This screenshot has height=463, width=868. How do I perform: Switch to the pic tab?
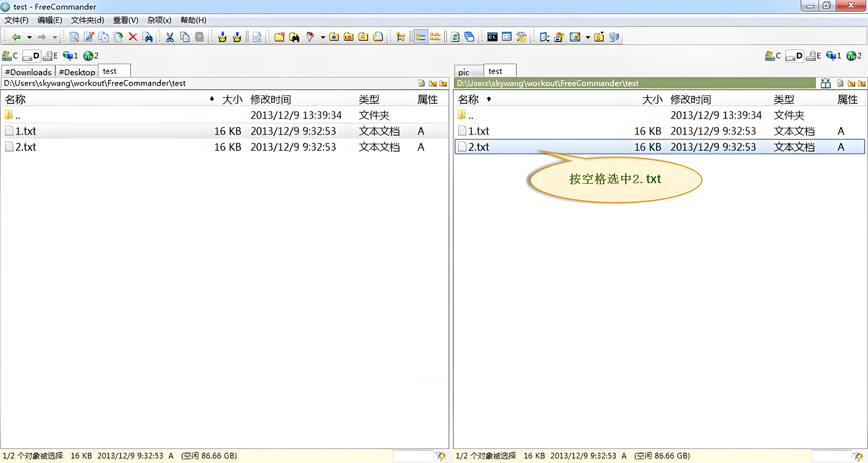tap(464, 72)
